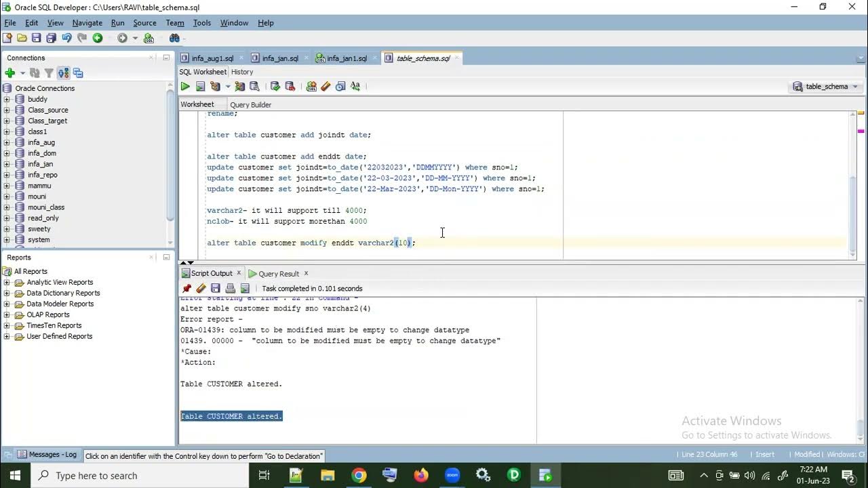Switch to the Query Result tab

click(x=279, y=274)
